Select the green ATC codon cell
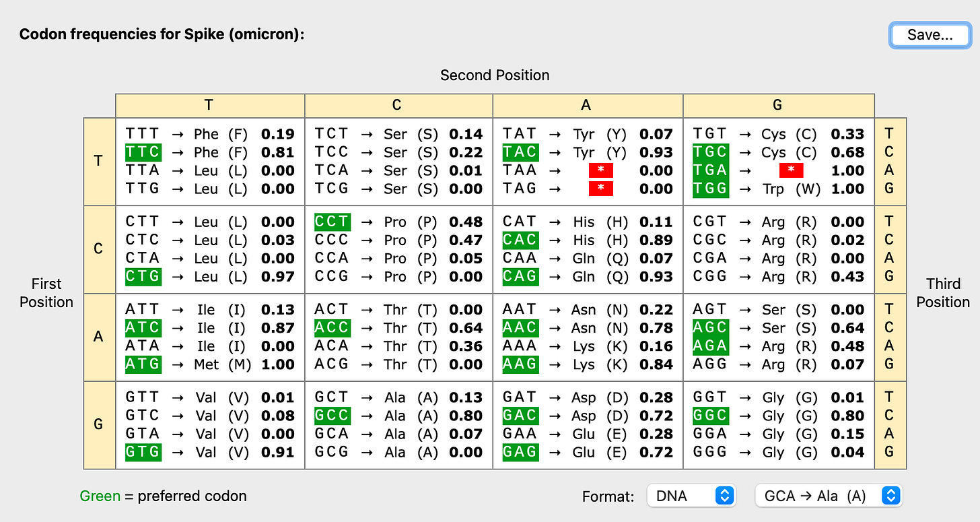Screen dimensions: 980x522 coord(143,327)
